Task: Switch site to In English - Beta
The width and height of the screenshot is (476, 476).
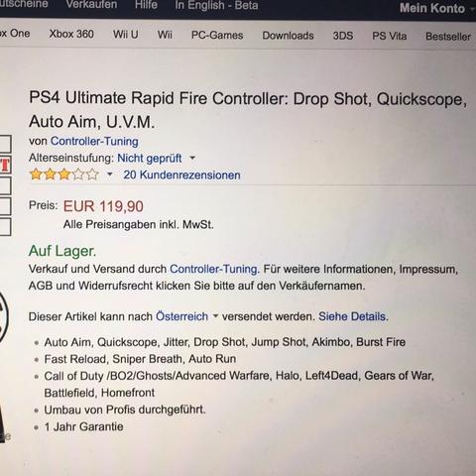Action: click(x=216, y=5)
